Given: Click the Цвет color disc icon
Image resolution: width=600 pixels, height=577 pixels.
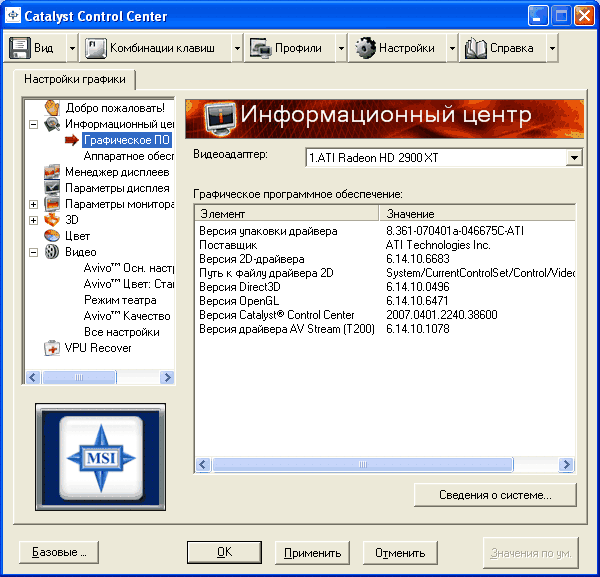Looking at the screenshot, I should tap(52, 236).
